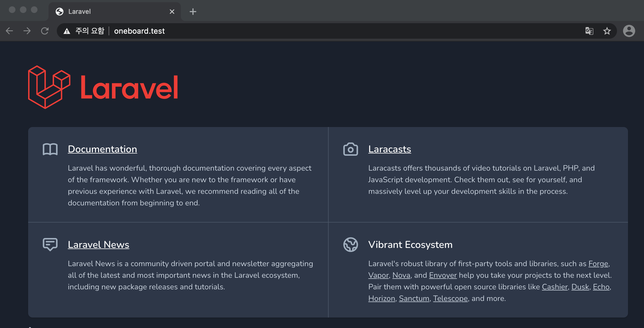Open the Chrome profile avatar
The image size is (644, 328).
pos(629,31)
